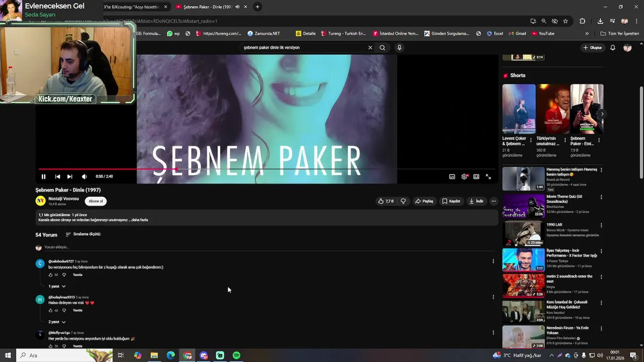
Task: Open File Explorer from taskbar
Action: pyautogui.click(x=154, y=355)
